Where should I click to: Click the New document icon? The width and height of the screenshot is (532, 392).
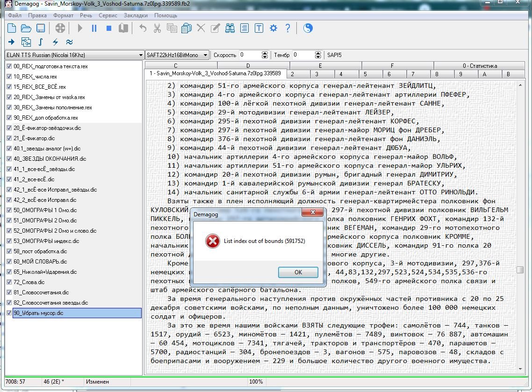12,28
